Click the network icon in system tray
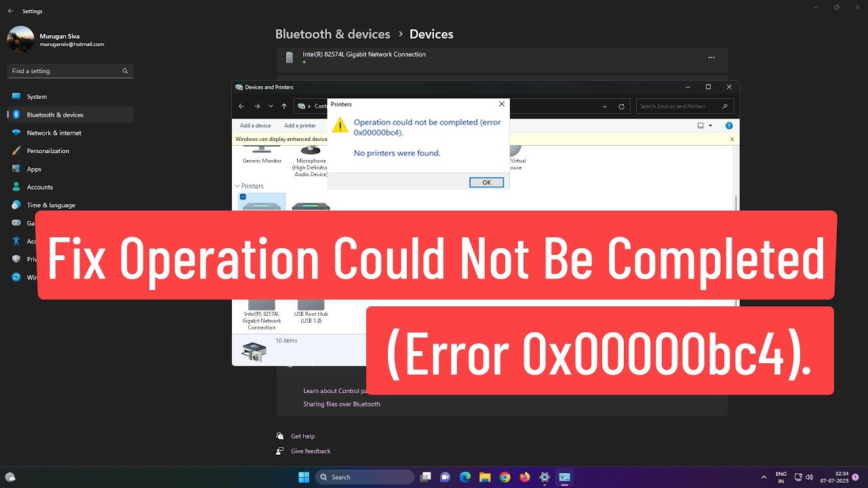Viewport: 868px width, 488px height. click(x=798, y=477)
